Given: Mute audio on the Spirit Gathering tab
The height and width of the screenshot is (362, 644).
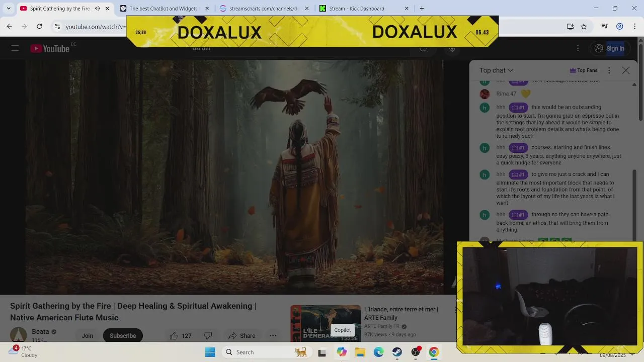Looking at the screenshot, I should coord(97,9).
